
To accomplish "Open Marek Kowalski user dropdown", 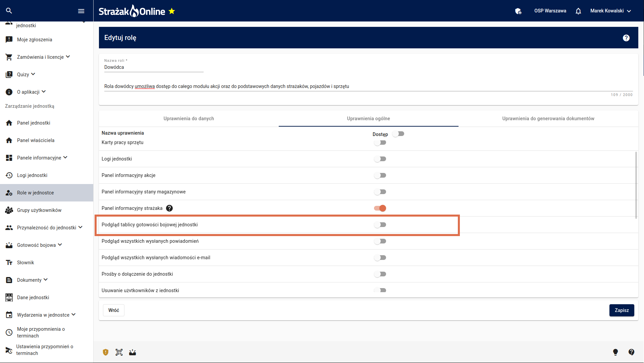I will pos(611,11).
